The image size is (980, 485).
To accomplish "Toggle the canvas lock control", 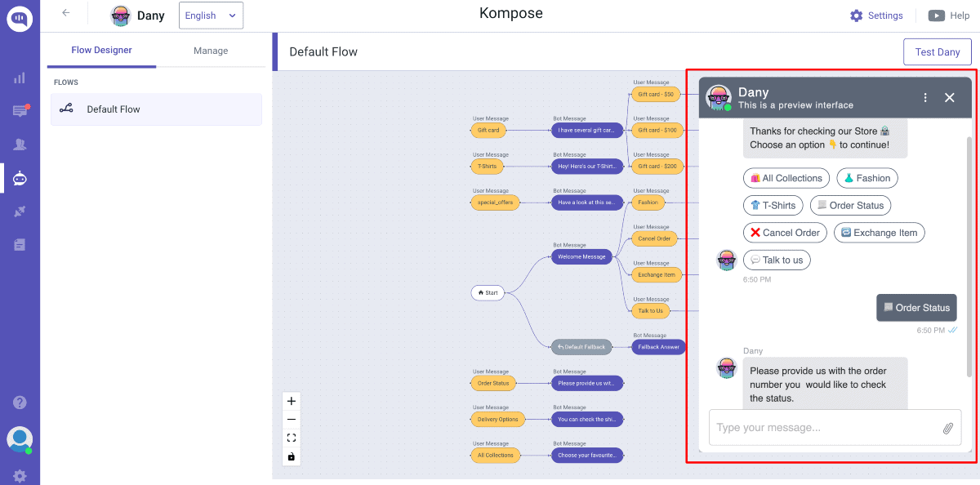I will (x=292, y=456).
